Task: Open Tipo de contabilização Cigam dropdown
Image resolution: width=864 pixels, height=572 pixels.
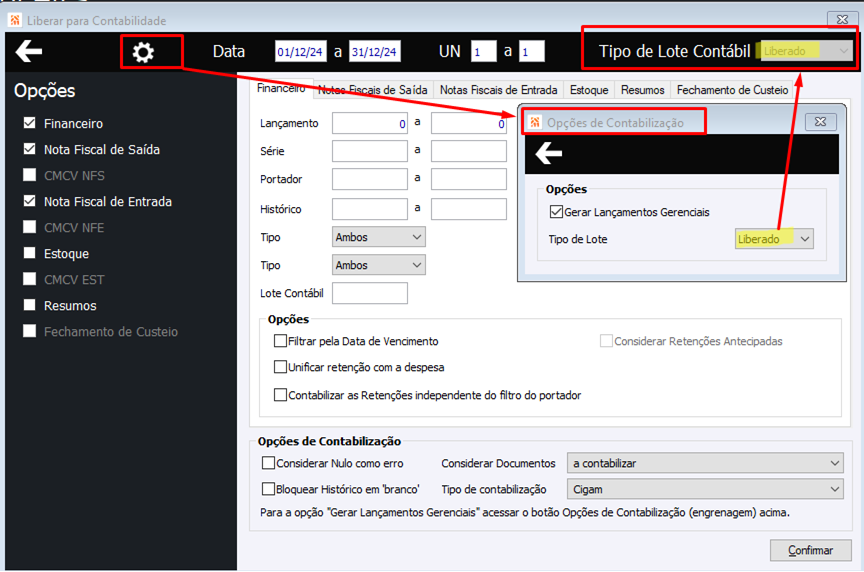Action: (x=705, y=489)
